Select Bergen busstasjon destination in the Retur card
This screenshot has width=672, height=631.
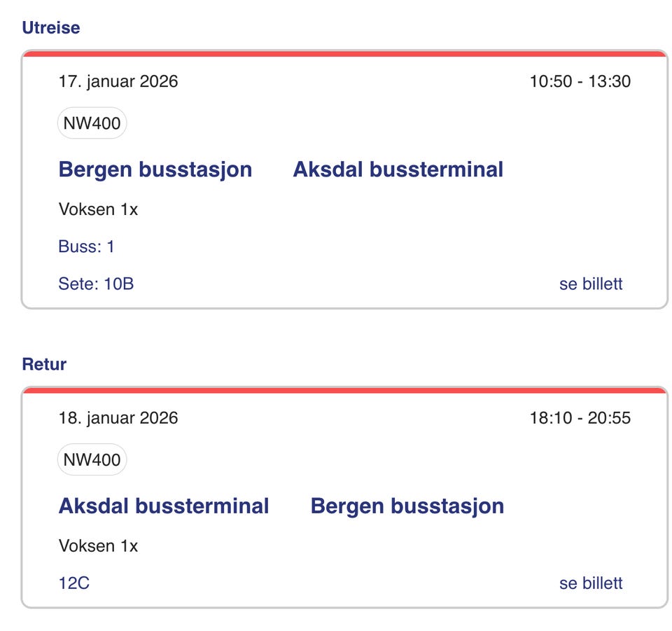click(x=407, y=506)
